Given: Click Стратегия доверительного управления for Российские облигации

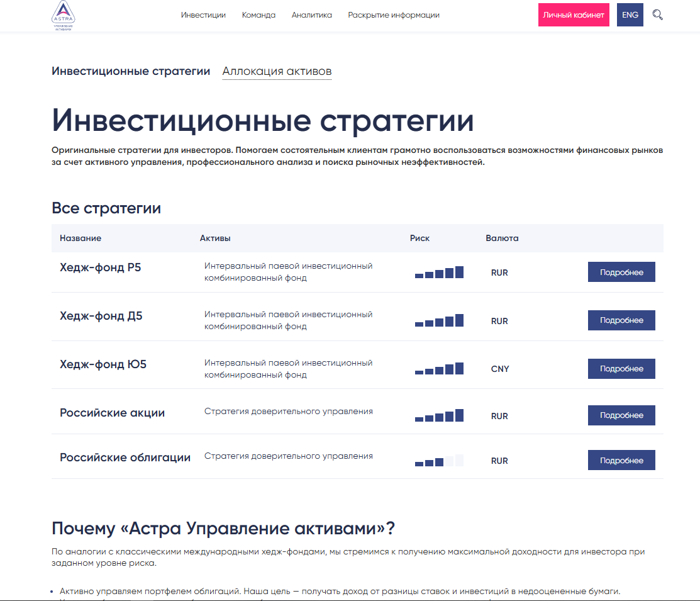Looking at the screenshot, I should (x=289, y=456).
